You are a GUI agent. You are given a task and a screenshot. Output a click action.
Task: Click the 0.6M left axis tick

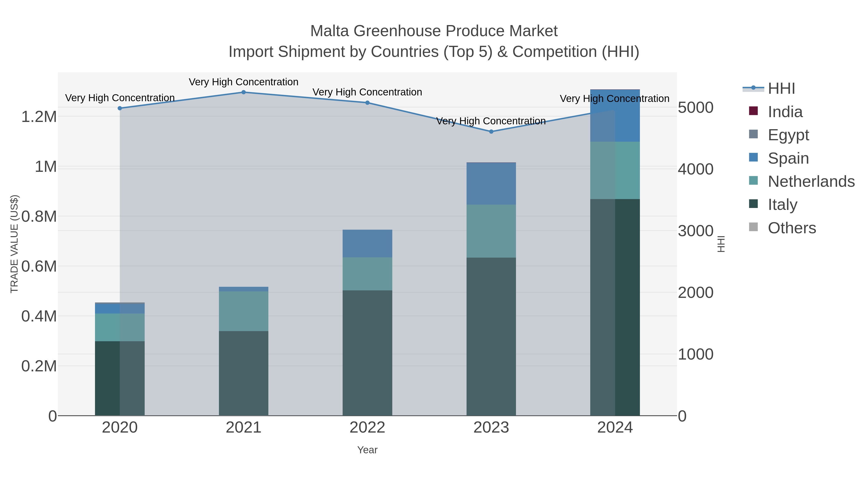(x=39, y=266)
